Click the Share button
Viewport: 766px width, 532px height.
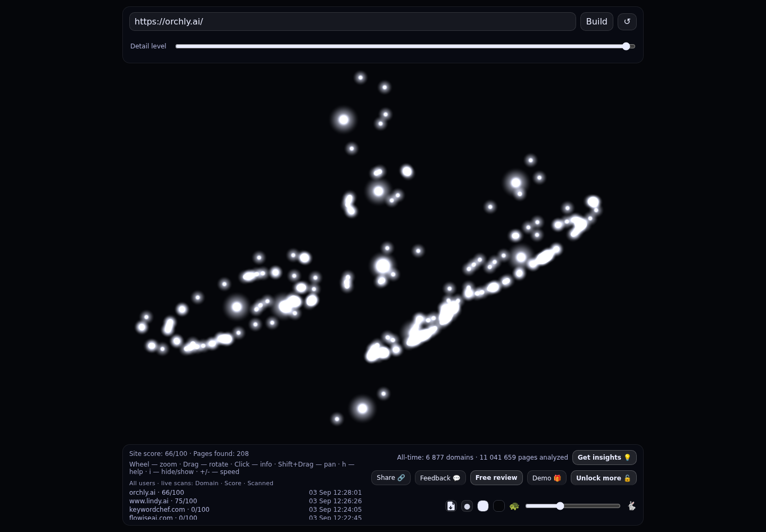pos(391,478)
